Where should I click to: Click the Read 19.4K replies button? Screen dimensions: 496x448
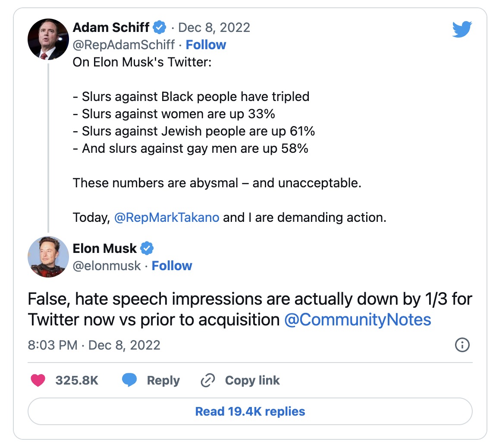250,411
